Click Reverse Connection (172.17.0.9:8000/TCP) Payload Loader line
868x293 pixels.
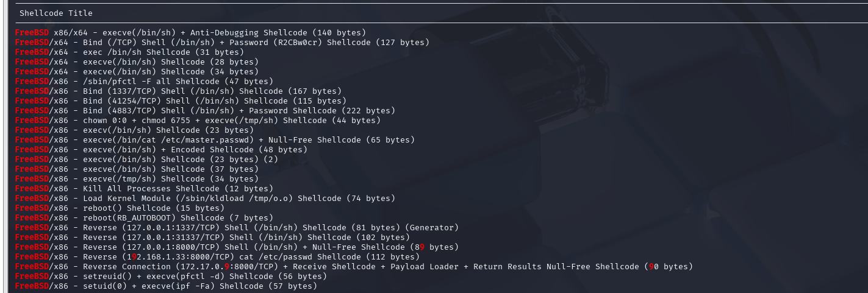click(x=354, y=266)
